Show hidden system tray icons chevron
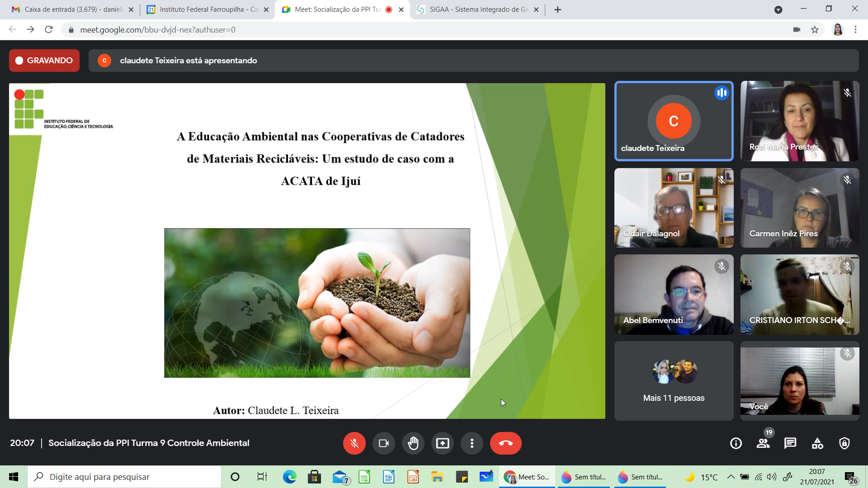This screenshot has width=868, height=488. pos(731,477)
